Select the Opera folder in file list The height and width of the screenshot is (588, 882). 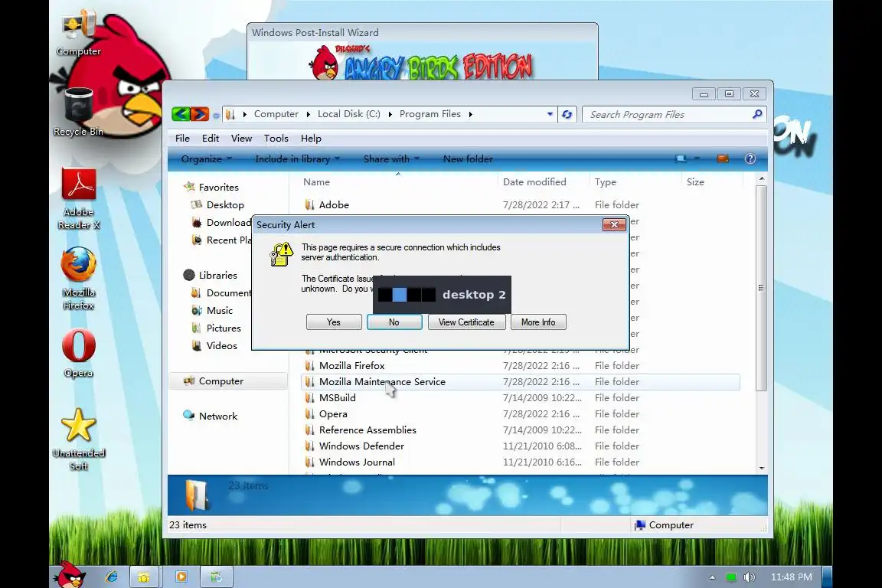(x=333, y=414)
